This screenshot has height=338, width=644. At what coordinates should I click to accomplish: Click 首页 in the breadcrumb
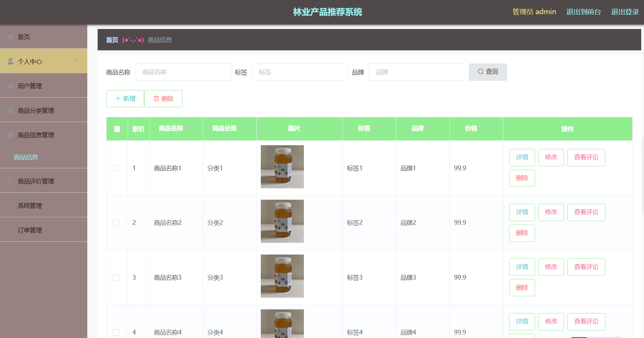point(112,40)
